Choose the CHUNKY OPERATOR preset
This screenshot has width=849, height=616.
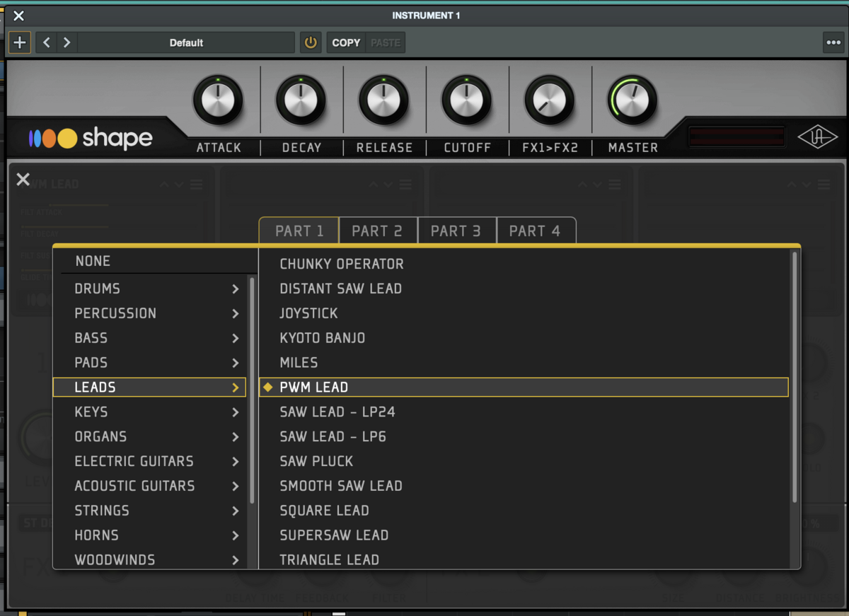(524, 264)
